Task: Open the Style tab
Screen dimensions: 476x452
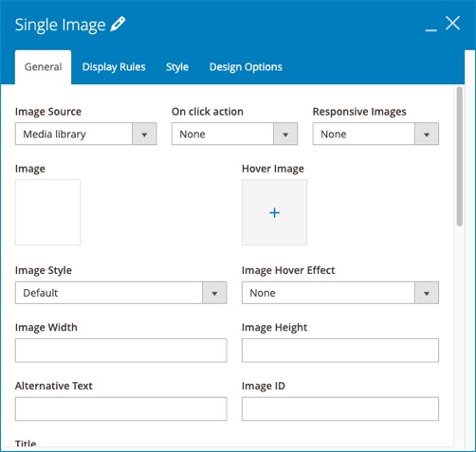Action: 177,67
